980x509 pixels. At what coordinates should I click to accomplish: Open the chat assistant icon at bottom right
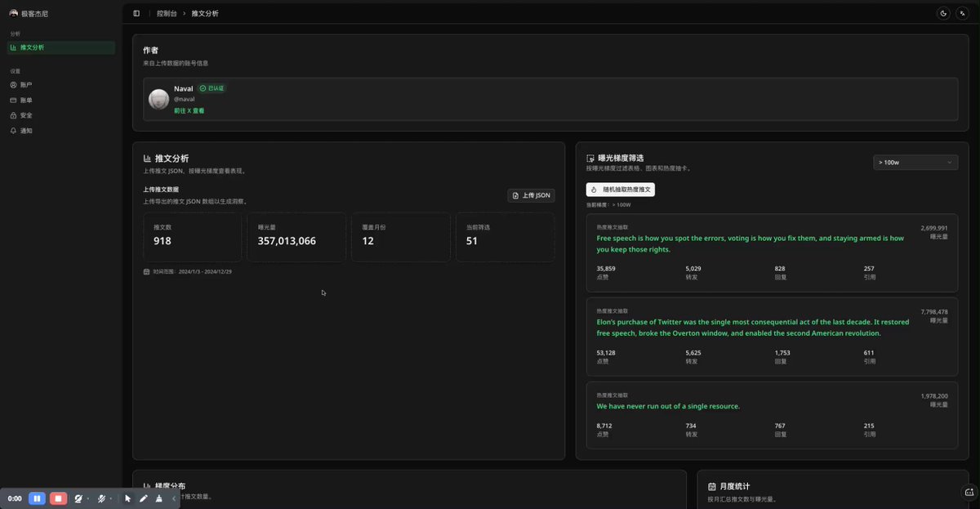point(969,492)
